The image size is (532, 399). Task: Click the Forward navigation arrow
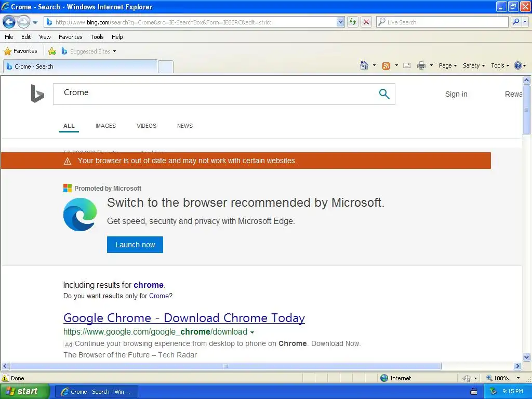point(23,22)
